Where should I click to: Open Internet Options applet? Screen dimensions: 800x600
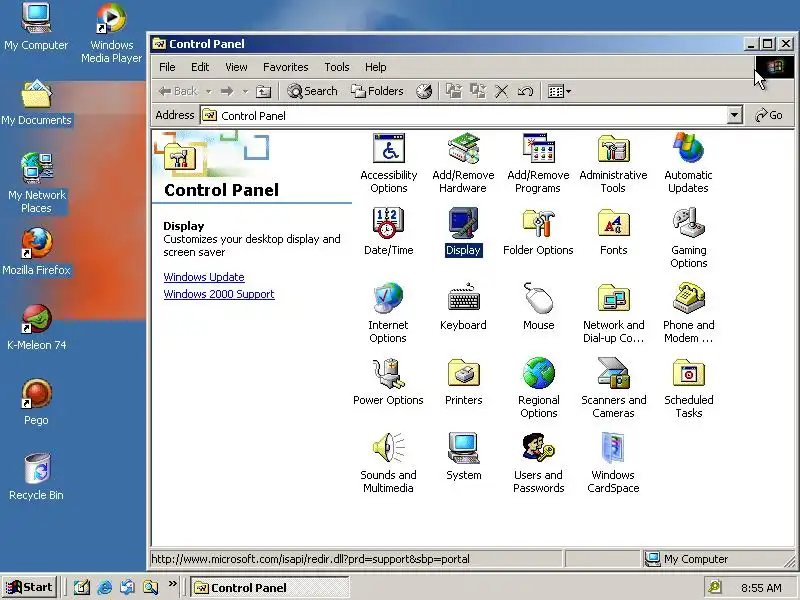pos(388,313)
